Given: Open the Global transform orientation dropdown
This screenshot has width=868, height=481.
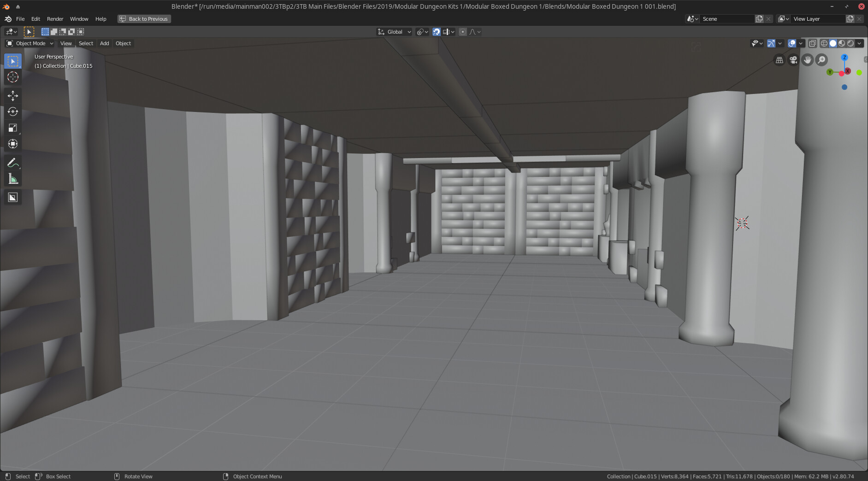Looking at the screenshot, I should [394, 31].
